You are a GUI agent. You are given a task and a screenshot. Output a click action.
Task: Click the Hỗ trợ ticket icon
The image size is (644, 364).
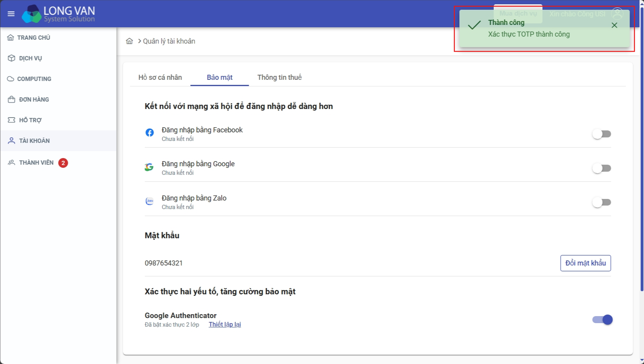tap(11, 120)
